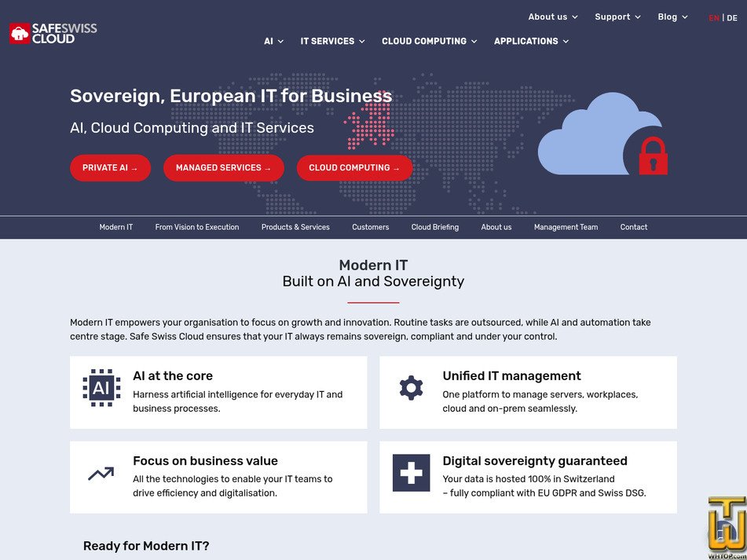Jump to the Modern IT section

[x=115, y=227]
